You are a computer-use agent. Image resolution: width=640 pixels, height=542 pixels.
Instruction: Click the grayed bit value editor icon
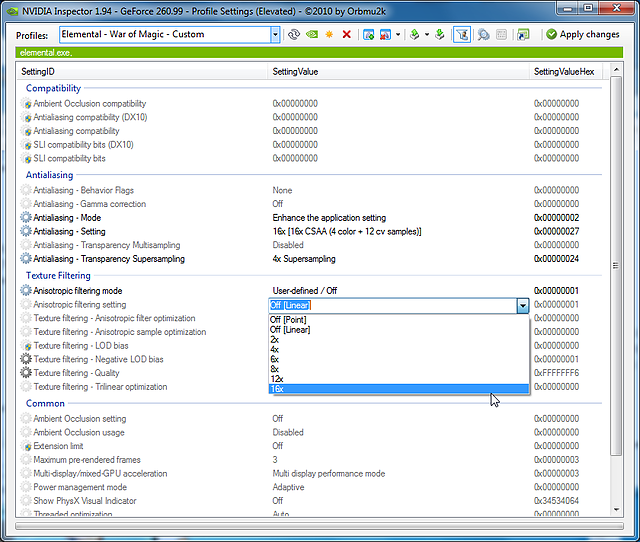click(501, 35)
